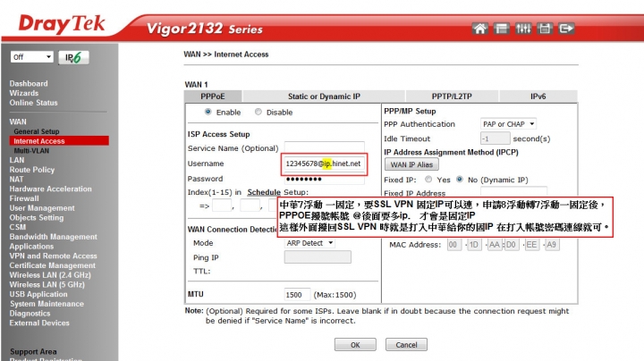Switch to the PPPoE tab
Image resolution: width=644 pixels, height=361 pixels.
213,96
